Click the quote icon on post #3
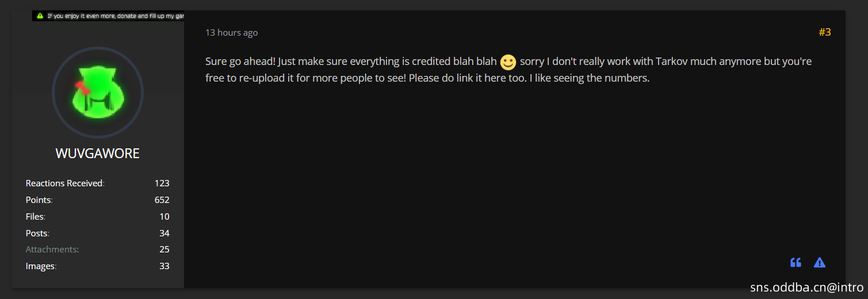Image resolution: width=868 pixels, height=299 pixels. 796,263
